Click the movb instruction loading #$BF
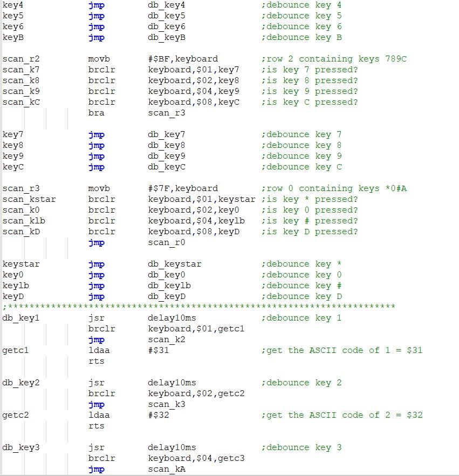 pyautogui.click(x=101, y=59)
